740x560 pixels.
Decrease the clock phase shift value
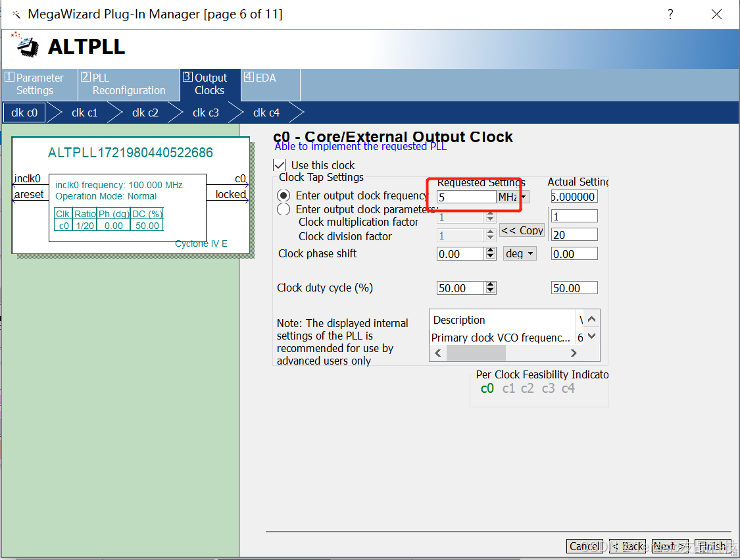coord(490,257)
